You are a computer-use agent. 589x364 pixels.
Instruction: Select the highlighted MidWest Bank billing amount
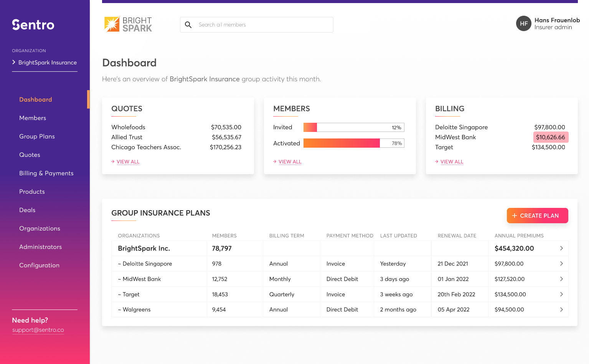pyautogui.click(x=551, y=137)
